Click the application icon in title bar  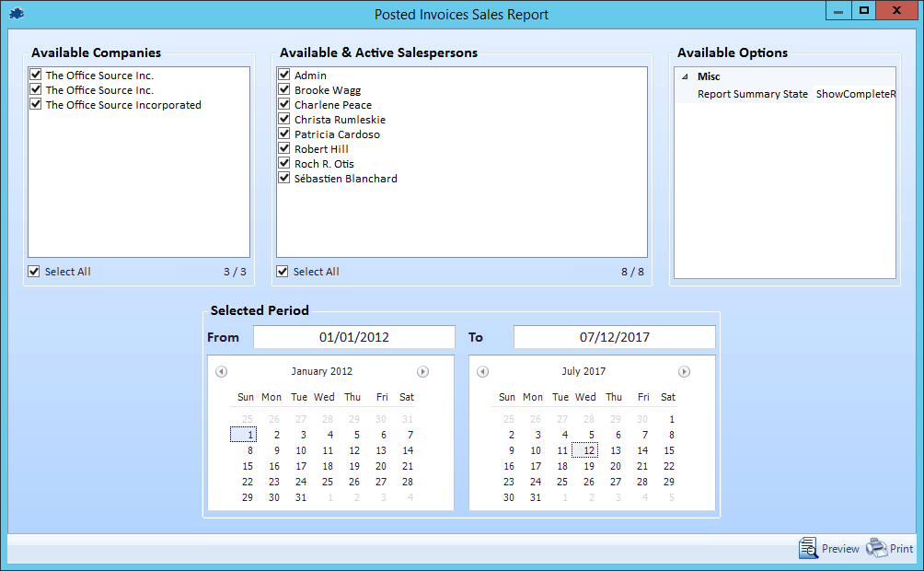pos(16,14)
